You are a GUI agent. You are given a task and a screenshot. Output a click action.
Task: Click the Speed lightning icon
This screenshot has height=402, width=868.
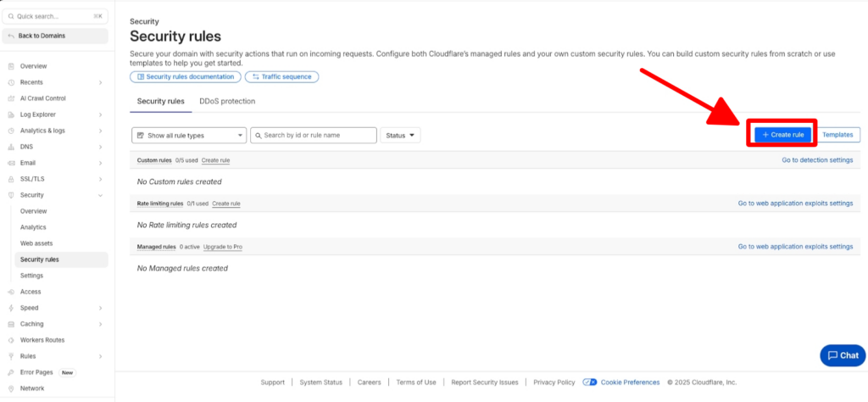(x=11, y=308)
